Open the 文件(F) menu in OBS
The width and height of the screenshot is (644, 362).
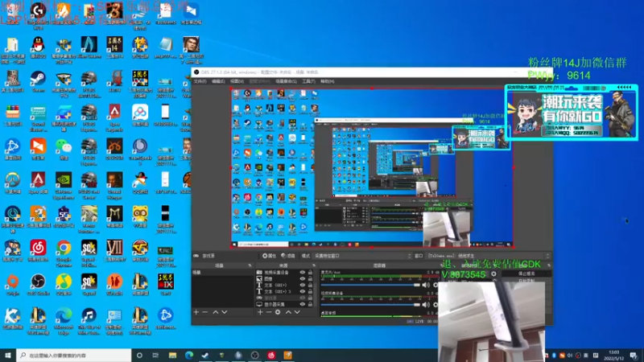click(200, 81)
